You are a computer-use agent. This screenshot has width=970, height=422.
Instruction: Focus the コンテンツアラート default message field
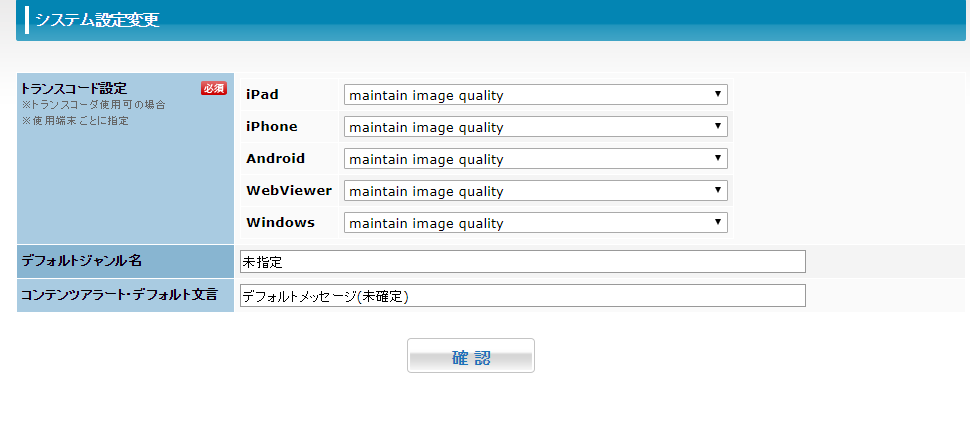522,296
